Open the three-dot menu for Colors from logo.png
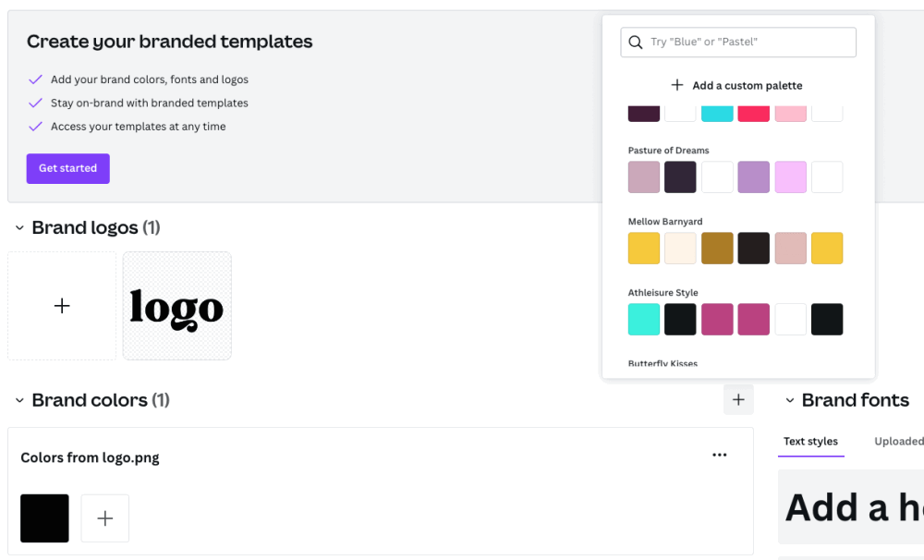 pos(720,454)
